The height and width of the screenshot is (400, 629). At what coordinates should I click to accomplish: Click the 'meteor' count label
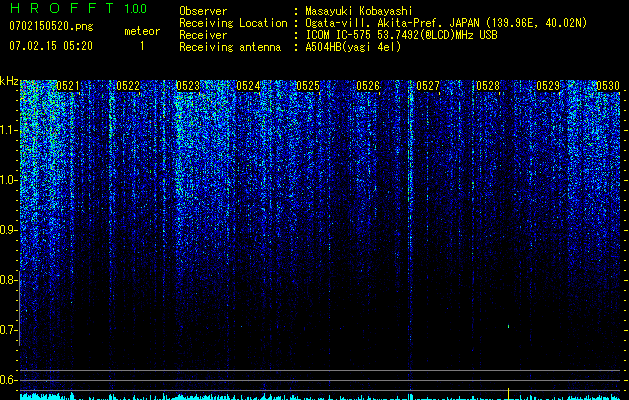click(142, 31)
